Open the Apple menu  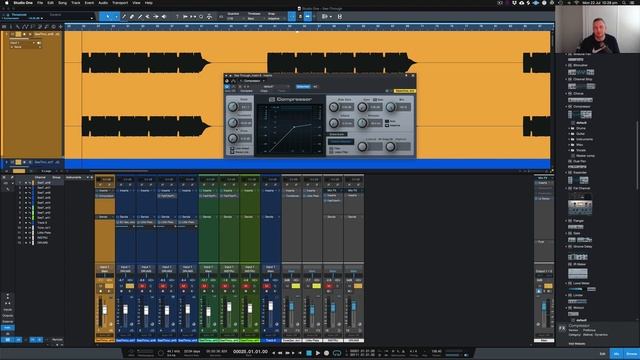click(7, 2)
